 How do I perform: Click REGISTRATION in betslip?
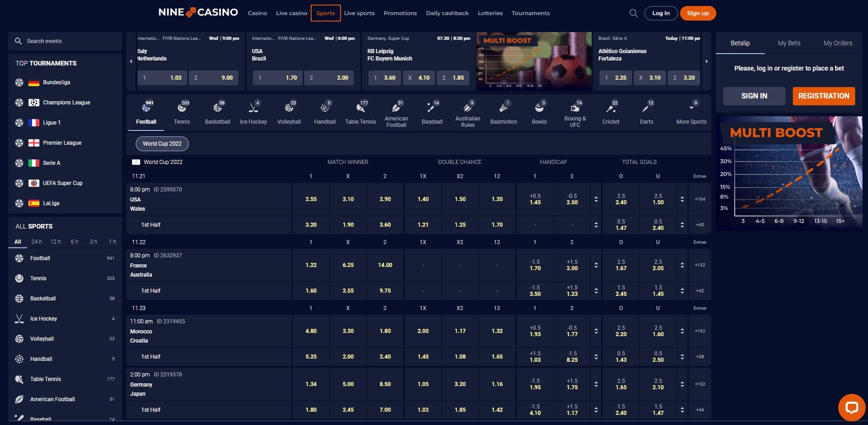coord(824,96)
